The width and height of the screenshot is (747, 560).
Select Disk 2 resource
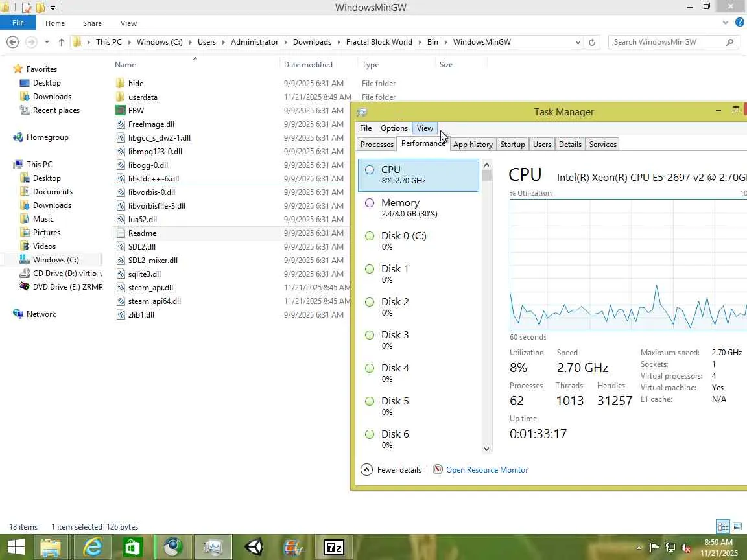pos(418,307)
